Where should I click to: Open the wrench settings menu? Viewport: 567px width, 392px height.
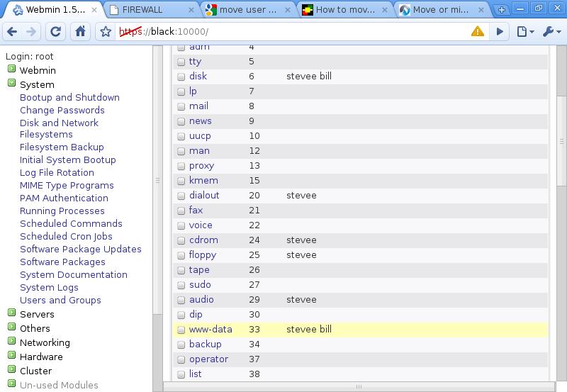(551, 32)
